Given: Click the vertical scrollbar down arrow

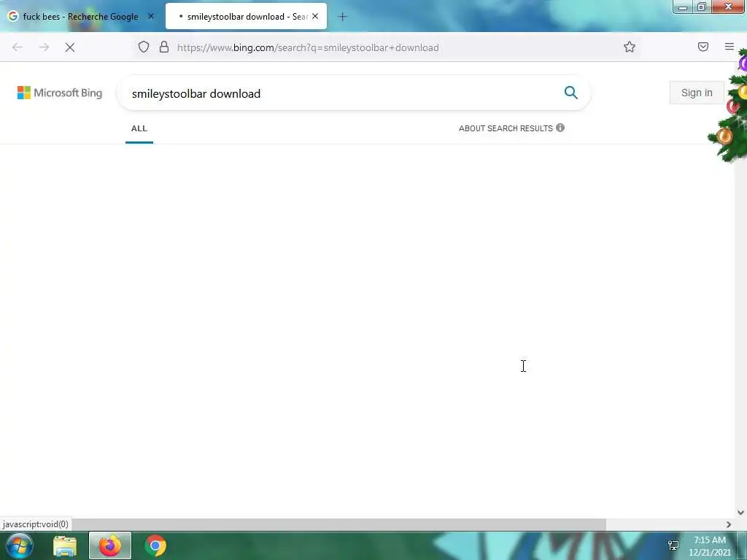Looking at the screenshot, I should pos(740,513).
